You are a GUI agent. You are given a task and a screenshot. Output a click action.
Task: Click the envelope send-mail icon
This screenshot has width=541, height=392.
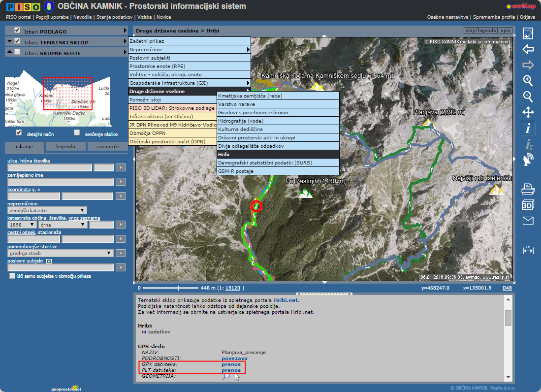point(528,221)
